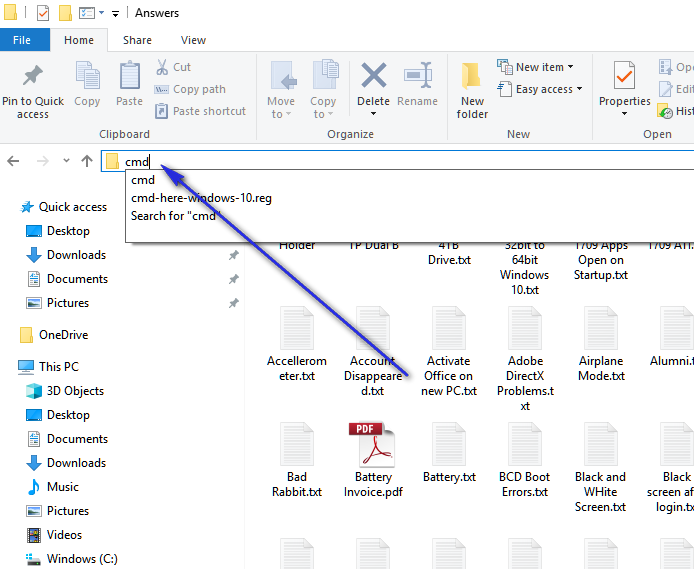This screenshot has width=694, height=569.
Task: Click the Move to icon
Action: pyautogui.click(x=283, y=75)
